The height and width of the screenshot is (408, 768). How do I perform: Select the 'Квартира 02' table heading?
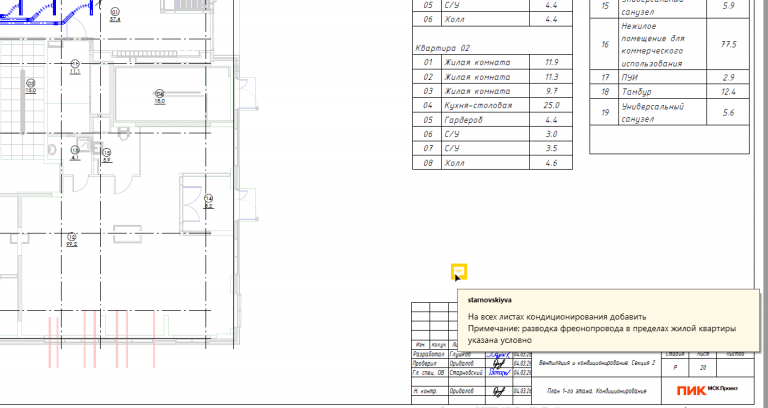tap(442, 48)
